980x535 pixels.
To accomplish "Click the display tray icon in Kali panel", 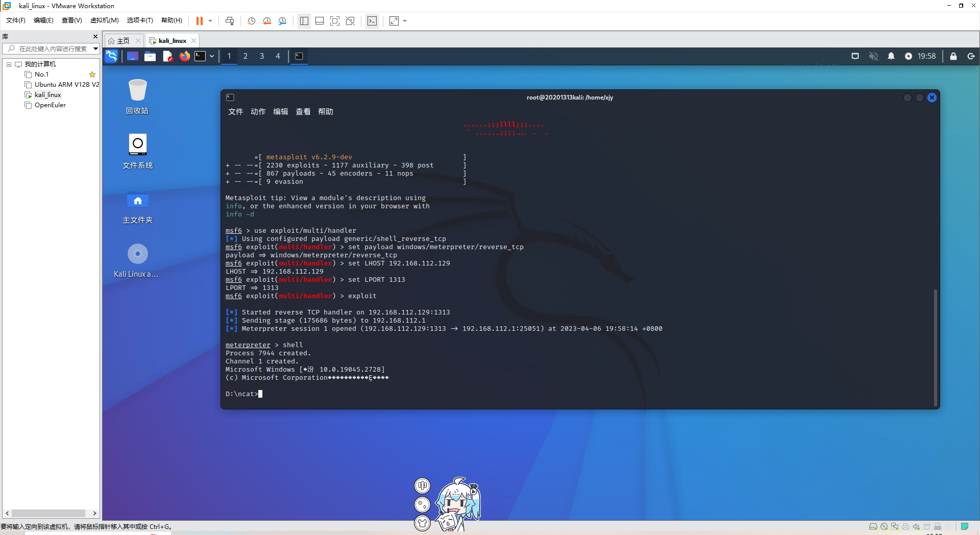I will click(855, 56).
